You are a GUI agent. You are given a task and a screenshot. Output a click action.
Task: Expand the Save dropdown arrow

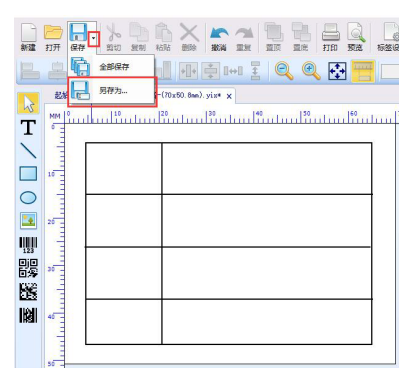tap(94, 38)
